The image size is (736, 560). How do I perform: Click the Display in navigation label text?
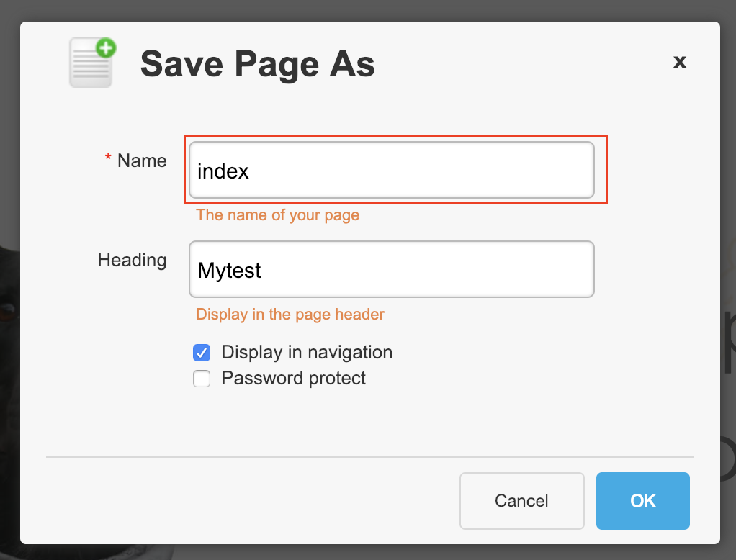click(x=307, y=353)
